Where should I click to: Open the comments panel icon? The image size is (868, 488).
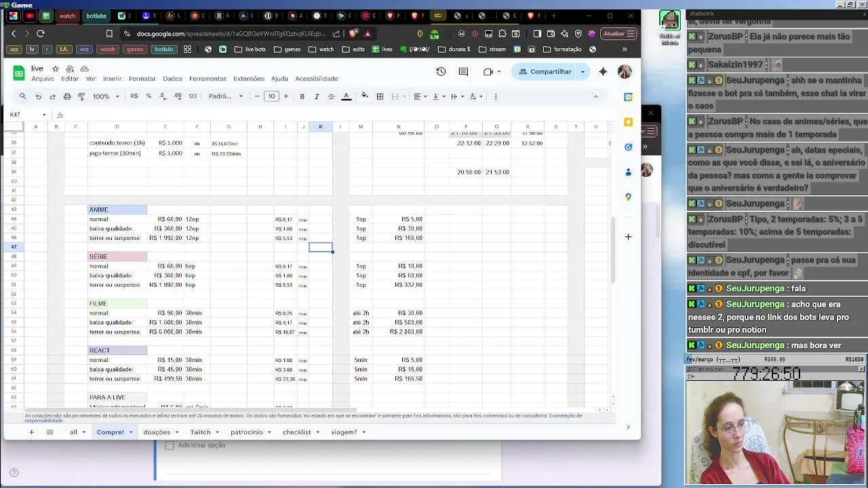(463, 72)
